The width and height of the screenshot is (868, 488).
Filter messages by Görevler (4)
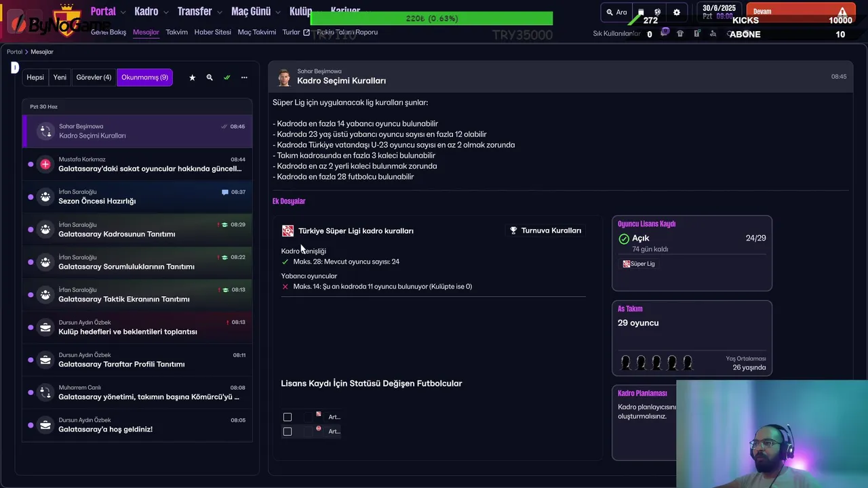coord(94,77)
